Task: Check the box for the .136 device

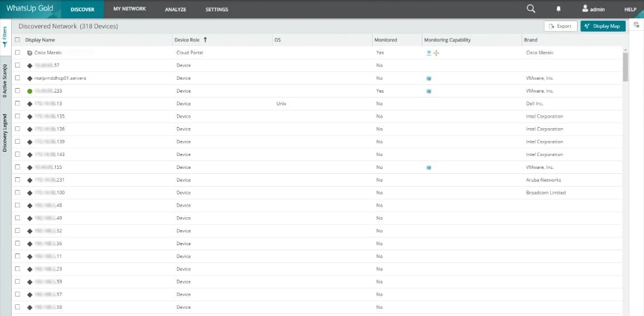Action: 17,129
